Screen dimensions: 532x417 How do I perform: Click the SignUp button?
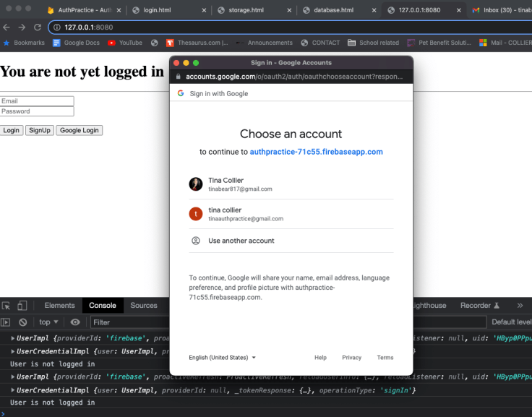pos(40,130)
